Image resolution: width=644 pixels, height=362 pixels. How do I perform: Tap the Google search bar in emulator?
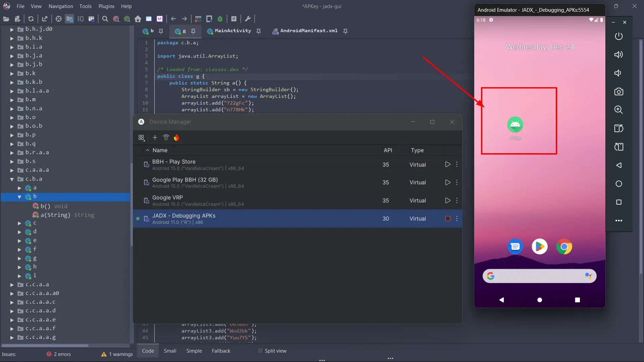click(x=539, y=276)
